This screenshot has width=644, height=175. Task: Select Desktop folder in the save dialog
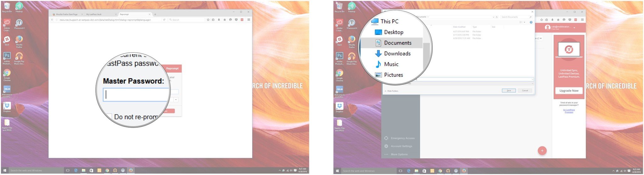pos(389,32)
